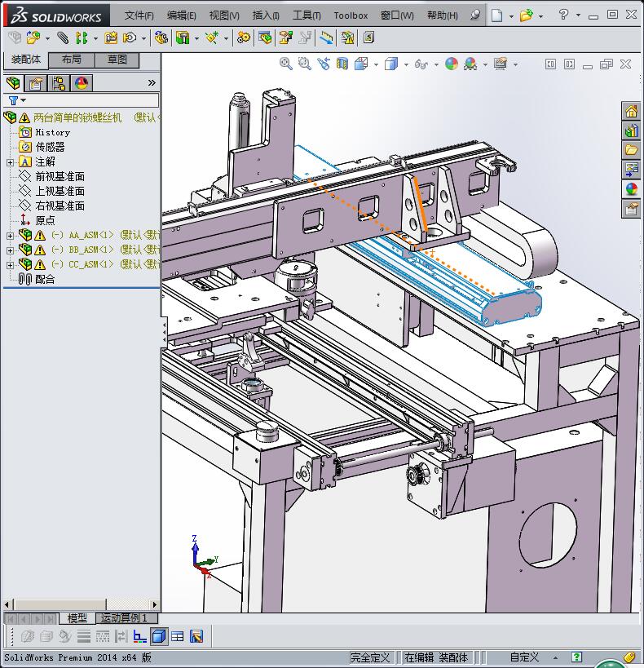644x668 pixels.
Task: Open the 工具(T) menu
Action: (x=307, y=15)
